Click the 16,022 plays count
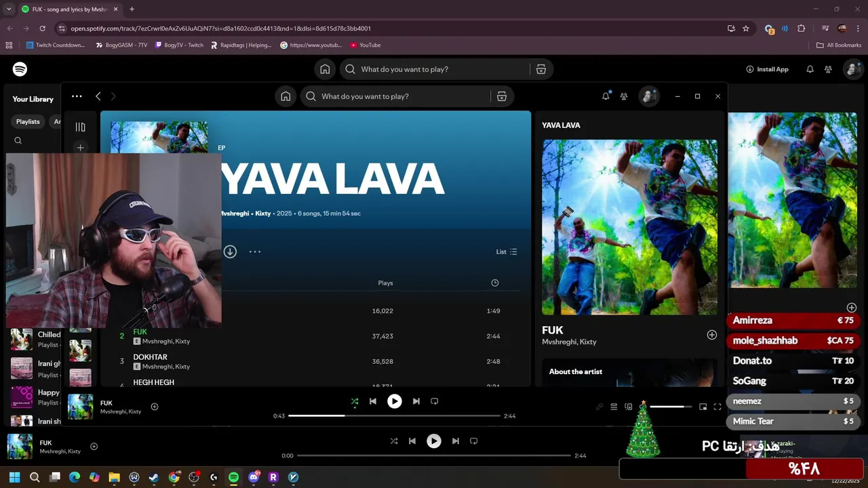This screenshot has height=488, width=868. click(382, 311)
